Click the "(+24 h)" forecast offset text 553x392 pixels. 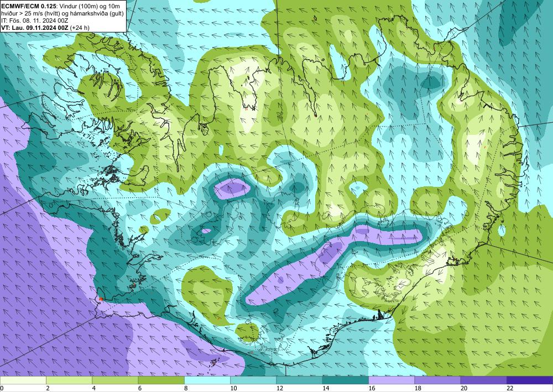tap(80, 28)
